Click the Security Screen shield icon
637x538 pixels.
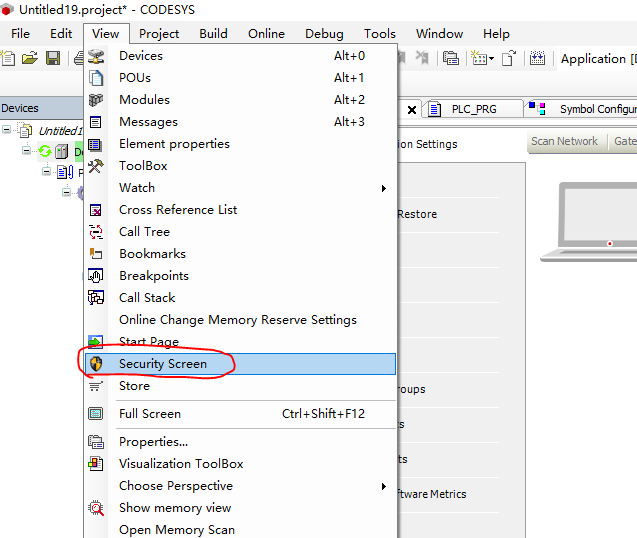(x=96, y=364)
